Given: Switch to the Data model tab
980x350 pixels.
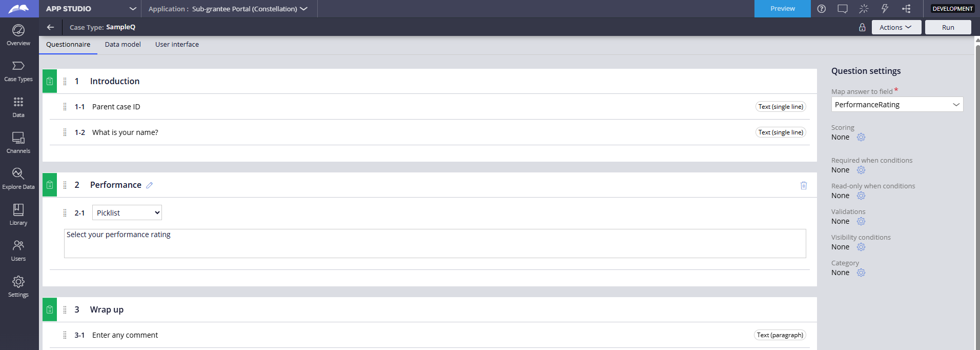Looking at the screenshot, I should pos(123,45).
